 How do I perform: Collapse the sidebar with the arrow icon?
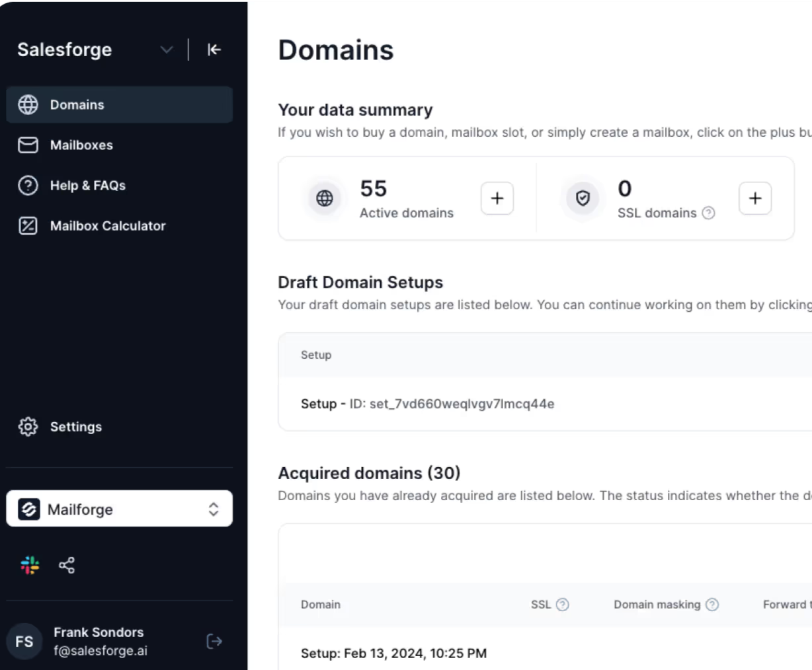point(214,50)
